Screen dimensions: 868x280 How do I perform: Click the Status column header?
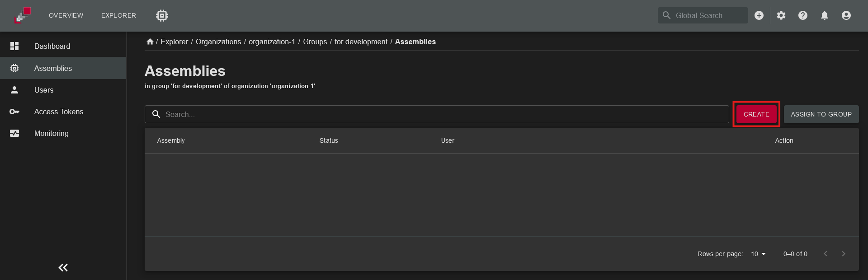pos(329,140)
